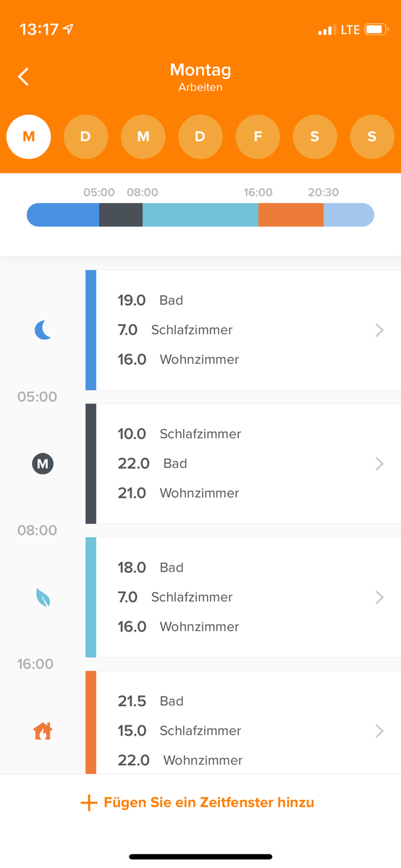Image resolution: width=401 pixels, height=868 pixels.
Task: Tap the orange house comfort mode icon
Action: pyautogui.click(x=43, y=731)
